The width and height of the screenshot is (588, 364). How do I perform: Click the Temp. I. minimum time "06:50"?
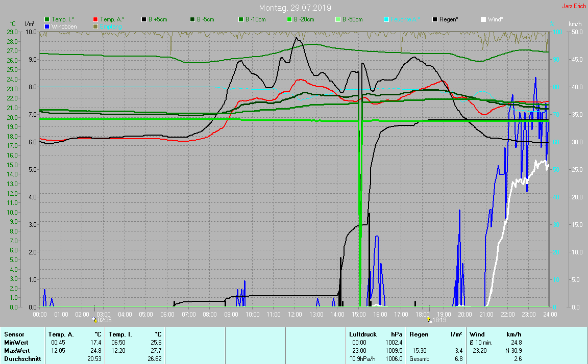coord(118,343)
